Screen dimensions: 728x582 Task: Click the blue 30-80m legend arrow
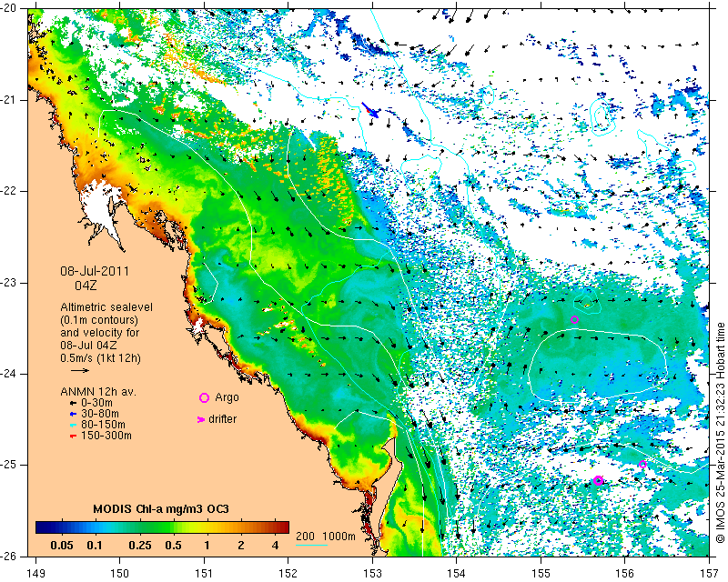(73, 414)
